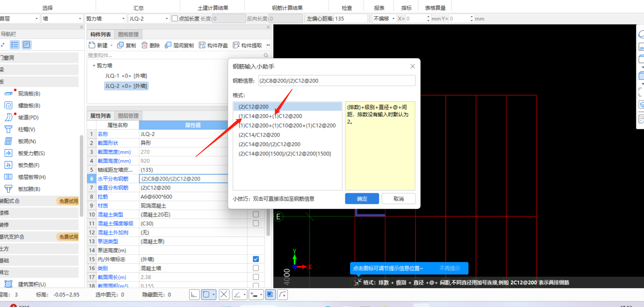This screenshot has height=307, width=644.
Task: Enable 点加长度 checkbox
Action: [x=175, y=18]
